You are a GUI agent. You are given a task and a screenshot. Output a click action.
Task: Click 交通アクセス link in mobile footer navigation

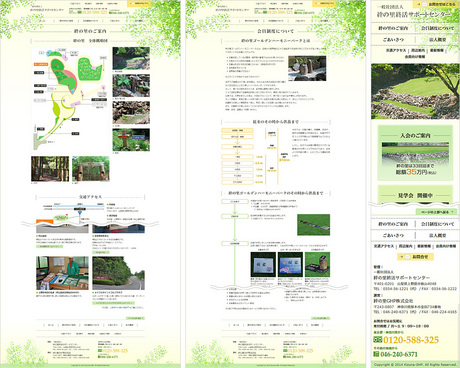[384, 246]
